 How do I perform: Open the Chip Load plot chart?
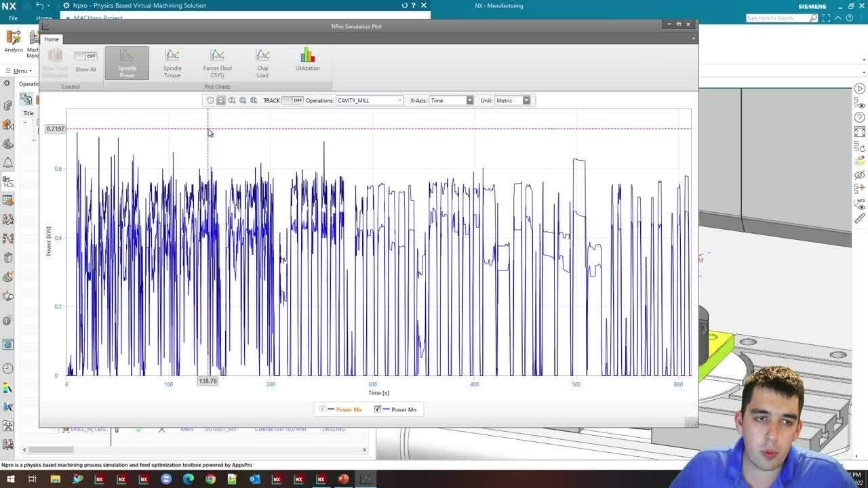point(262,63)
